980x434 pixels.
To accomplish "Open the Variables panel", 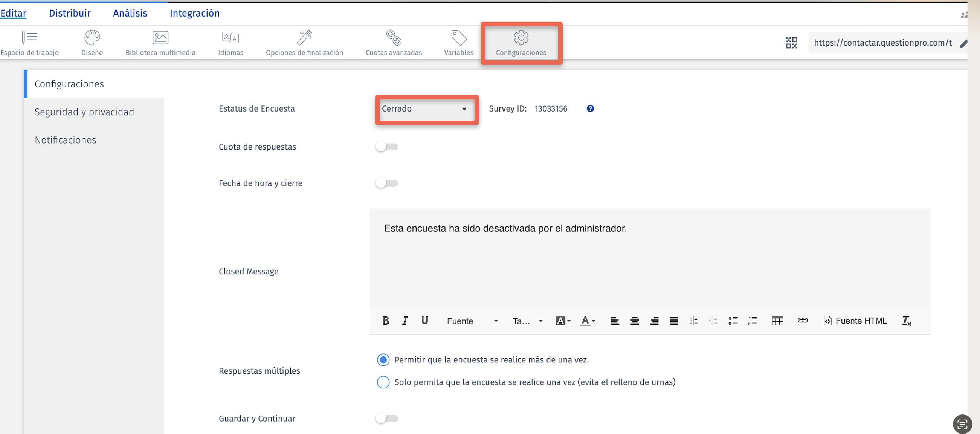I will [x=458, y=42].
